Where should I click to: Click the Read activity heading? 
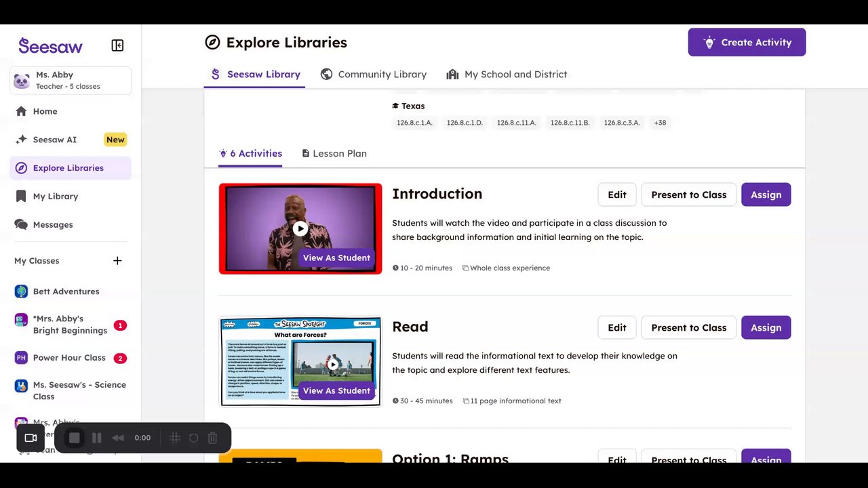pos(410,327)
